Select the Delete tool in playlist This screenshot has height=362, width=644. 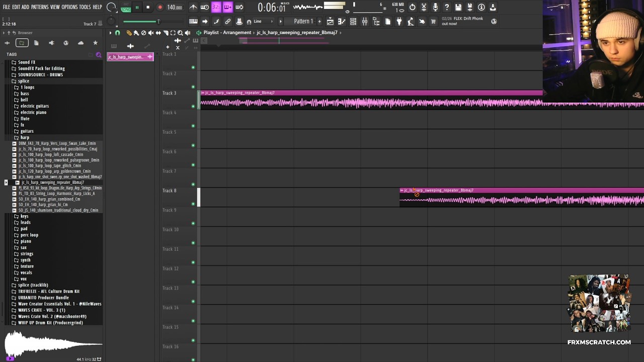[x=143, y=33]
